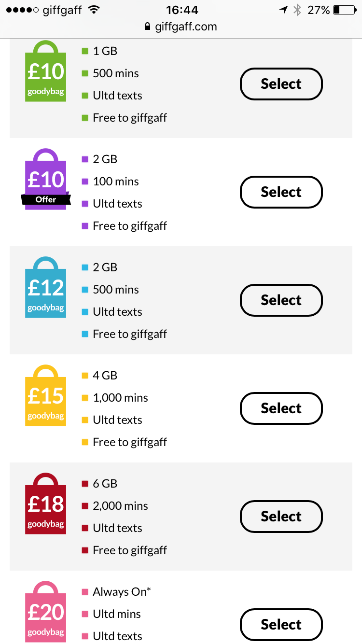This screenshot has height=644, width=362.
Task: Tap the Always On* data text
Action: coord(122,592)
